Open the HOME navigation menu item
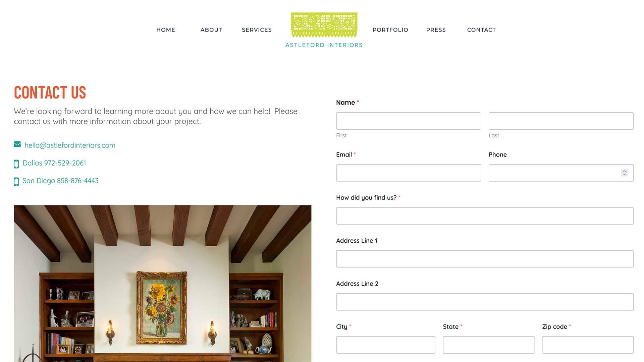This screenshot has width=644, height=362. [166, 30]
